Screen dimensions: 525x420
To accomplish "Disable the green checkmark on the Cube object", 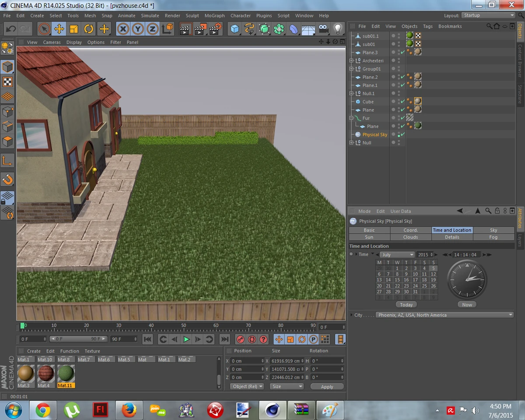I will (x=403, y=101).
